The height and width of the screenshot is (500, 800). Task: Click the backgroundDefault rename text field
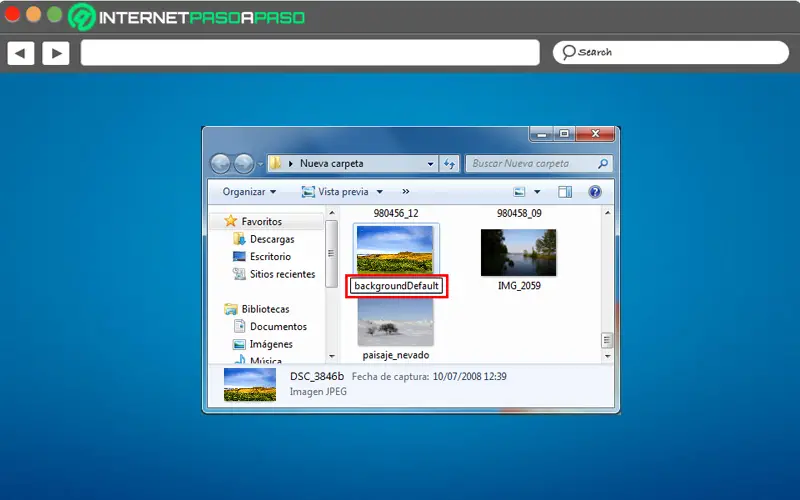396,286
